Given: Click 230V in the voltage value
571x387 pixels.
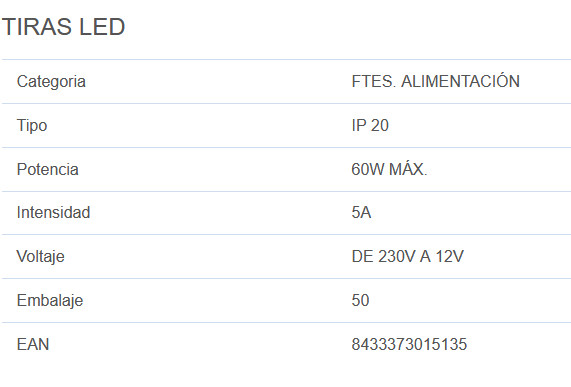Looking at the screenshot, I should coord(397,257).
